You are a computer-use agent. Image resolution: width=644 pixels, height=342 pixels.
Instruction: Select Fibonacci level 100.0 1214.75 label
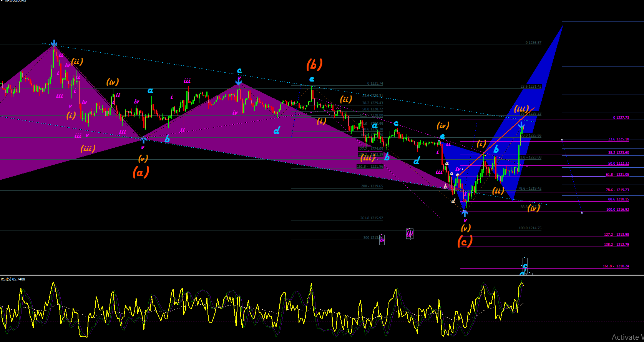coord(530,228)
